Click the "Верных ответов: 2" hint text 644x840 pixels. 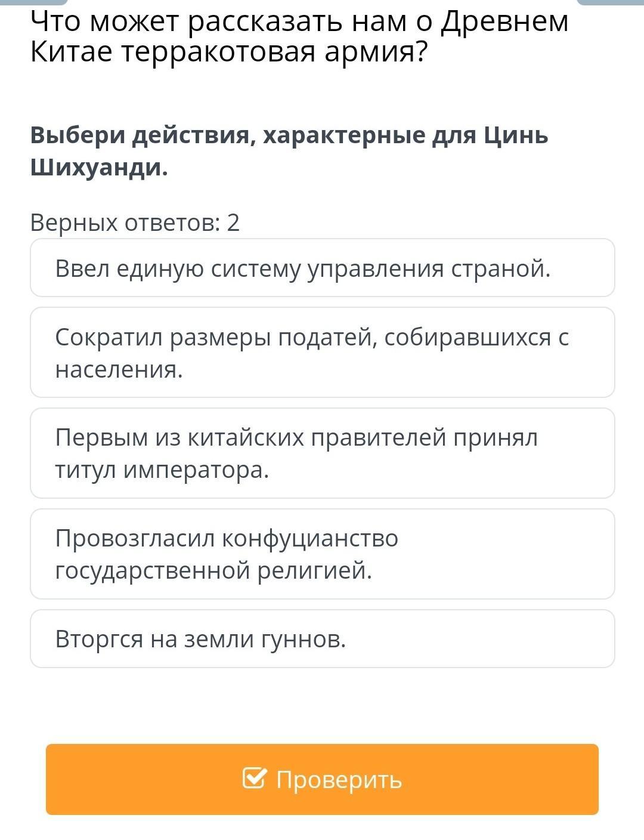pos(135,223)
